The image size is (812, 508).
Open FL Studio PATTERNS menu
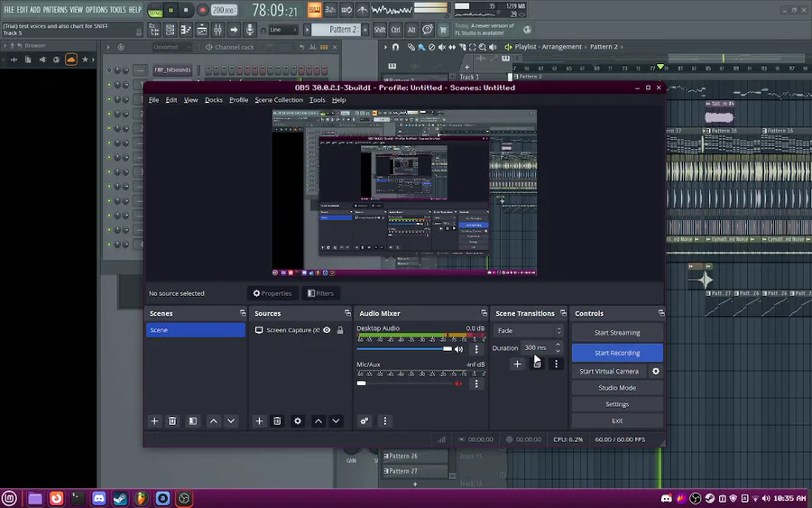(x=55, y=10)
